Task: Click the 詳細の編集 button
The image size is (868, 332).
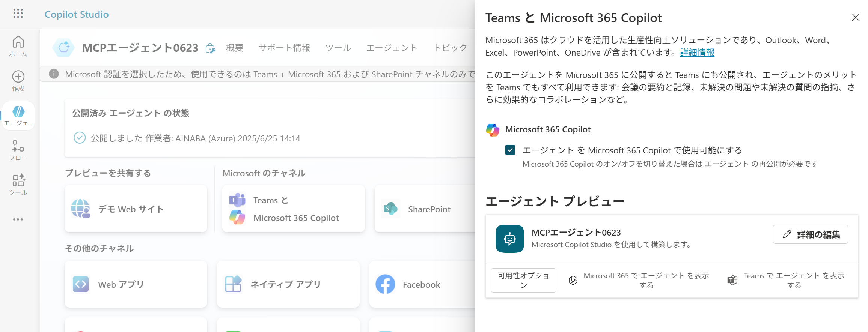Action: click(810, 234)
